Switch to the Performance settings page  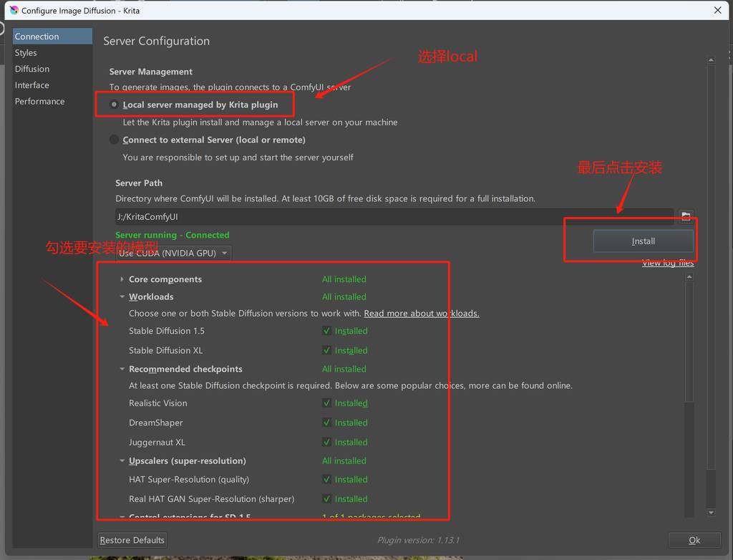point(39,102)
